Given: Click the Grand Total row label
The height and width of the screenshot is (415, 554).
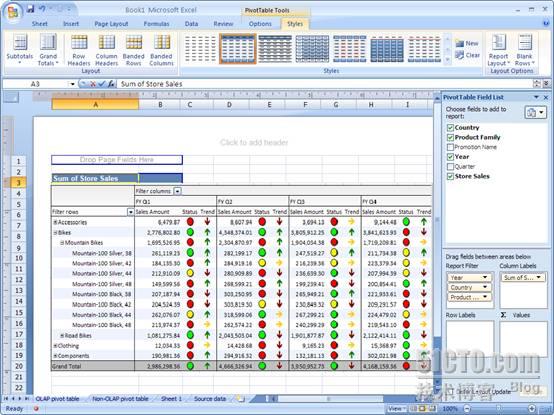Looking at the screenshot, I should [x=66, y=366].
